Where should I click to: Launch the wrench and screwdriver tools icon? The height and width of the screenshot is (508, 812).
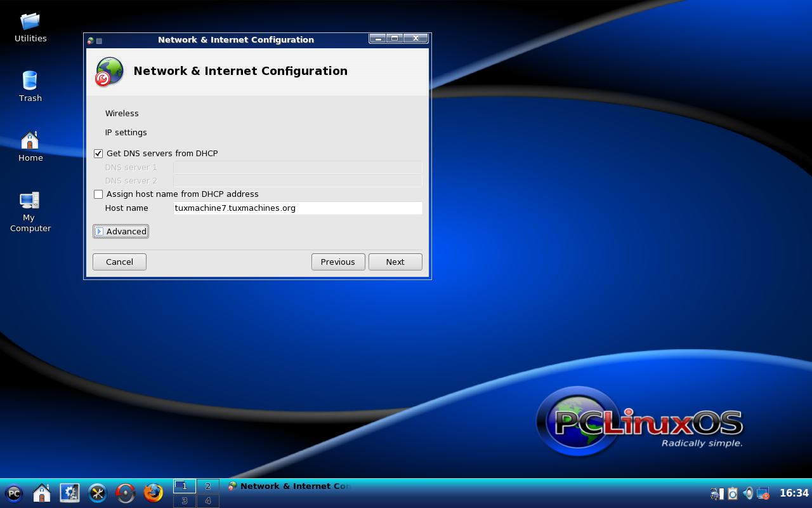click(x=98, y=493)
